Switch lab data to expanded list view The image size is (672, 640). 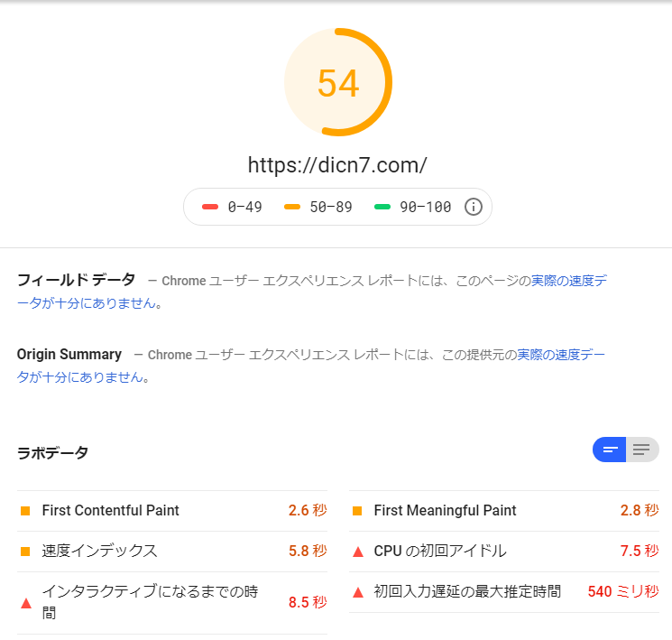tap(641, 450)
